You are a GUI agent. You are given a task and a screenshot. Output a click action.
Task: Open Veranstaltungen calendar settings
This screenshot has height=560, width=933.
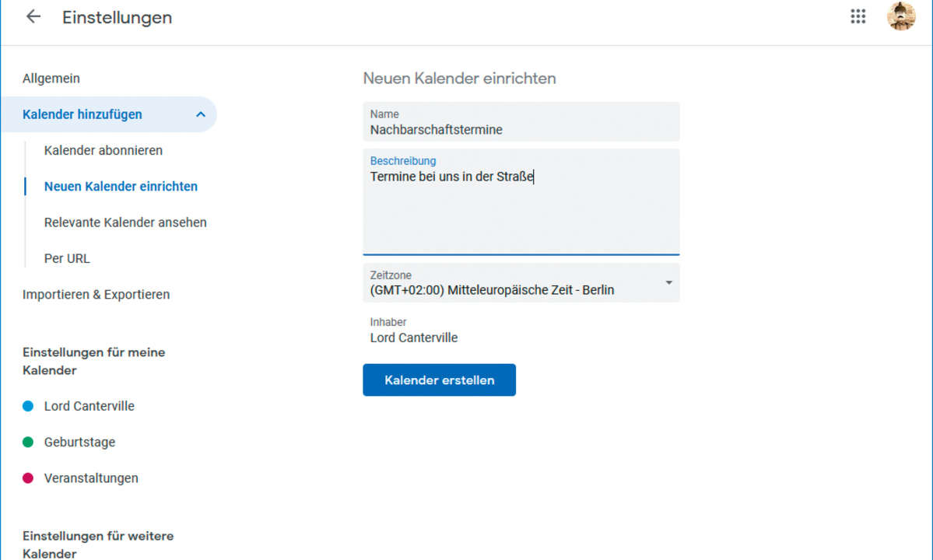[91, 478]
